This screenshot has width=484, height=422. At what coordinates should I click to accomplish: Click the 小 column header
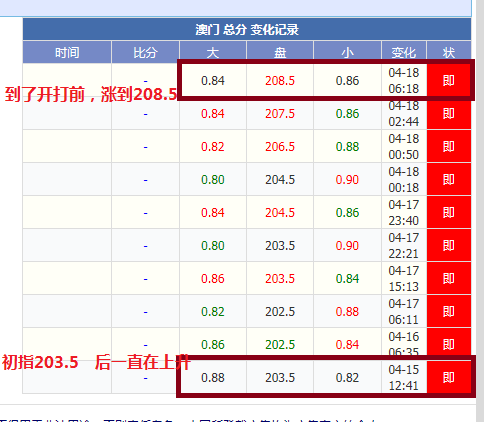click(x=347, y=52)
